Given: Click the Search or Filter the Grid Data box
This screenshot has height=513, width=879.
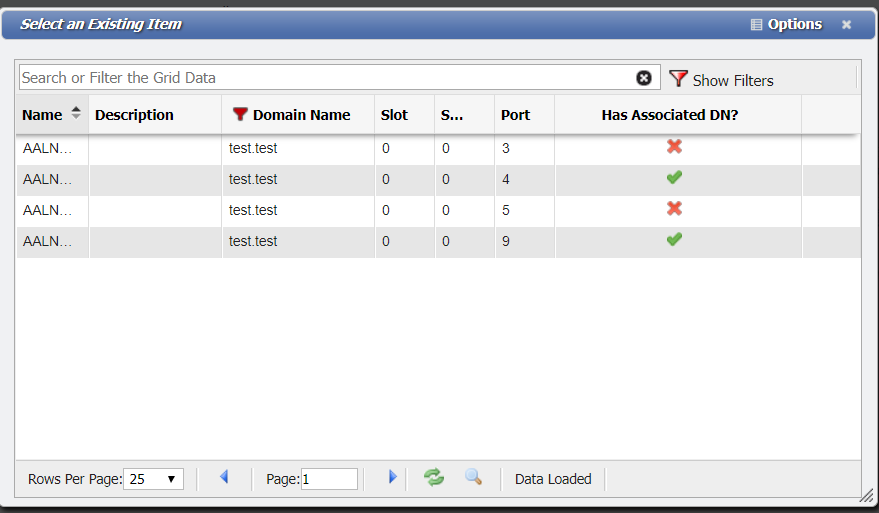Looking at the screenshot, I should coord(325,78).
